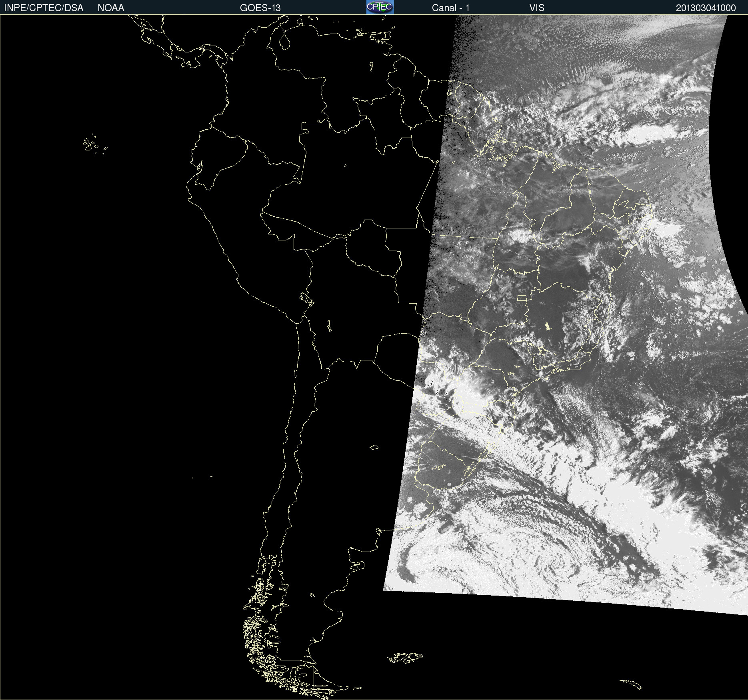Click the CPTEC logo in header

tap(380, 7)
